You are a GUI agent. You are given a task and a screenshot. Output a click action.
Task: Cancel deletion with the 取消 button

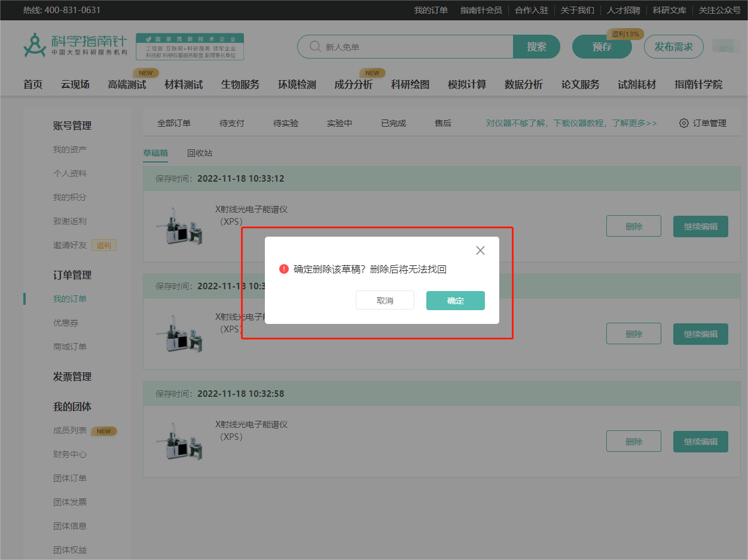[384, 299]
